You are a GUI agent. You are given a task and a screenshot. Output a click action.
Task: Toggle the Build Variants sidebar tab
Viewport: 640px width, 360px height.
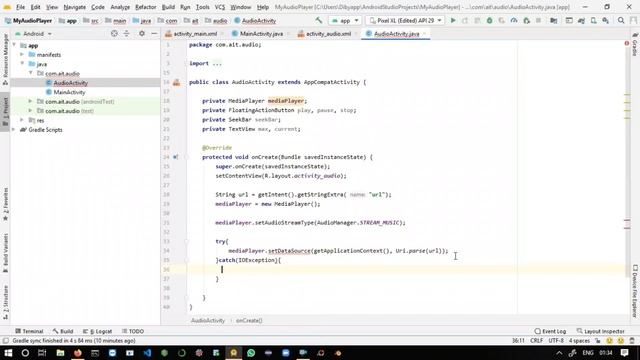pyautogui.click(x=5, y=253)
